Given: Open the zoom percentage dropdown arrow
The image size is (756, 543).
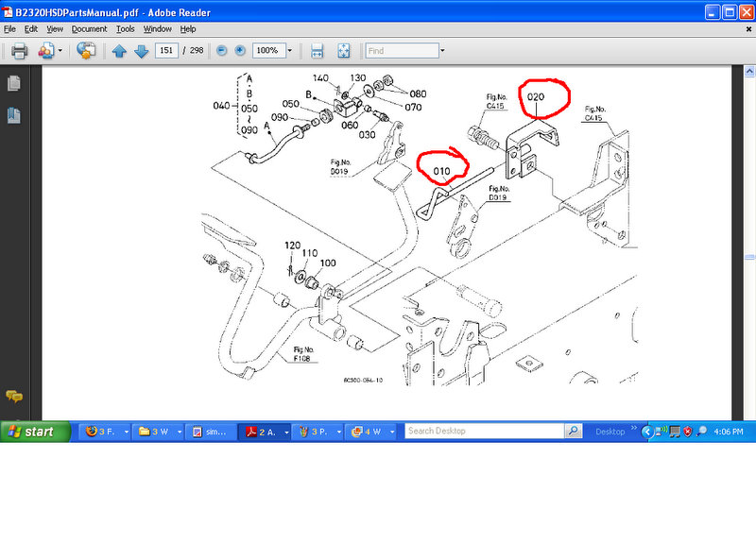Looking at the screenshot, I should tap(290, 51).
